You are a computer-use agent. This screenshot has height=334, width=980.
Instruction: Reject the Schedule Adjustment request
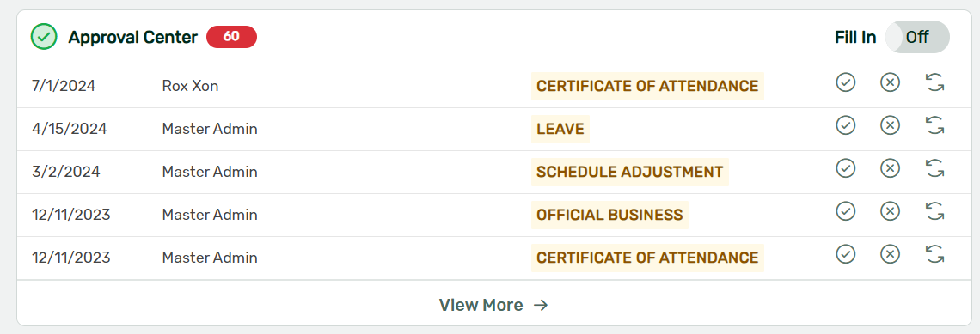pyautogui.click(x=890, y=168)
